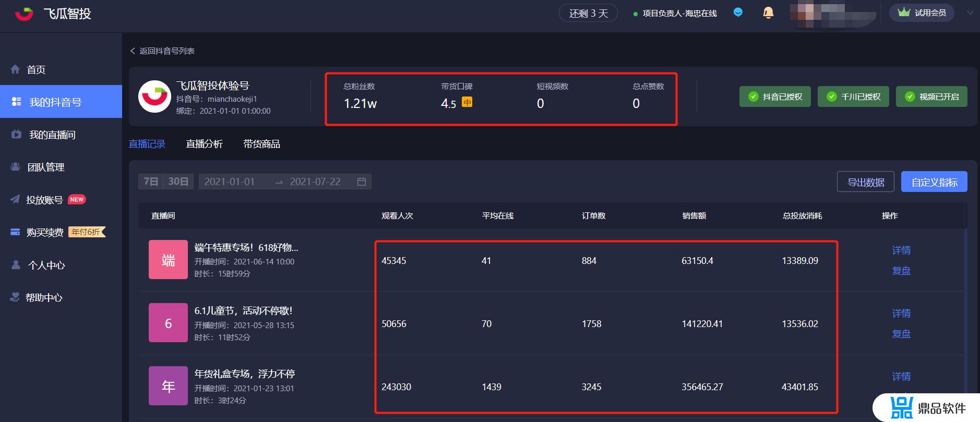This screenshot has width=980, height=422.
Task: Open 复盘 for 6.1儿童节 row
Action: click(x=901, y=334)
